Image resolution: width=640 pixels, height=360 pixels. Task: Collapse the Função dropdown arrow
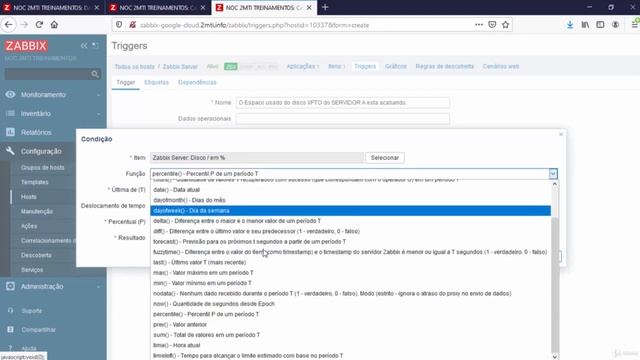[553, 174]
